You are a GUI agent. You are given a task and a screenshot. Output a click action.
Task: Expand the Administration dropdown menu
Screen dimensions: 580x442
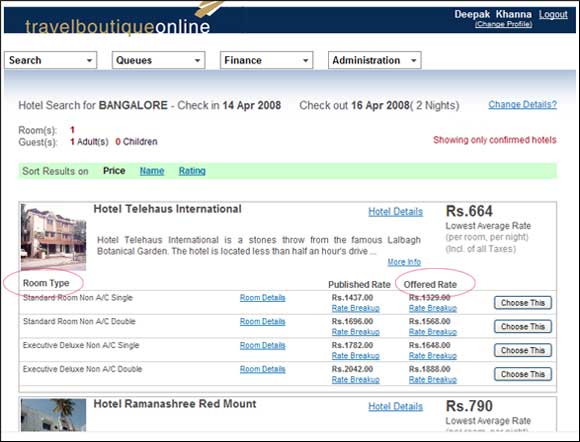374,60
